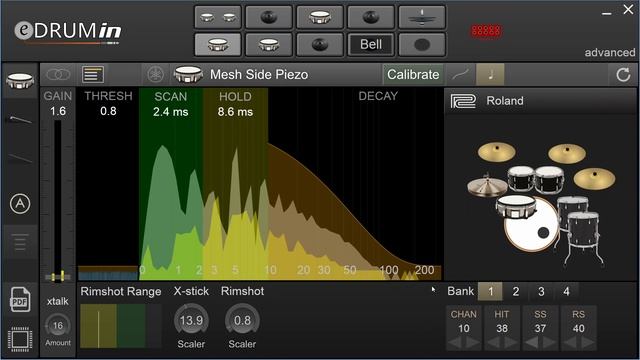The width and height of the screenshot is (640, 360).
Task: Open the drumstick sidebar icon
Action: point(20,120)
